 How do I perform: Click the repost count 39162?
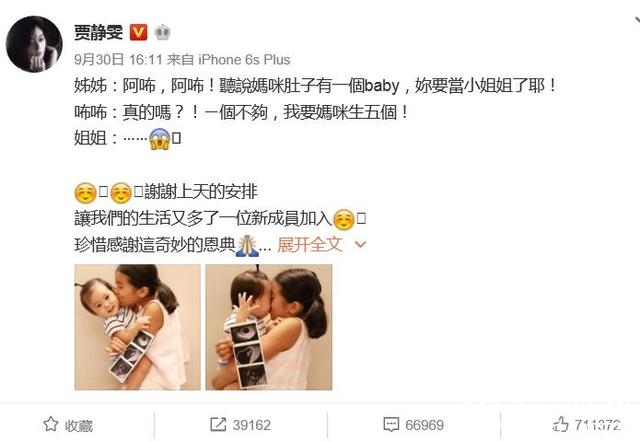pos(251,425)
